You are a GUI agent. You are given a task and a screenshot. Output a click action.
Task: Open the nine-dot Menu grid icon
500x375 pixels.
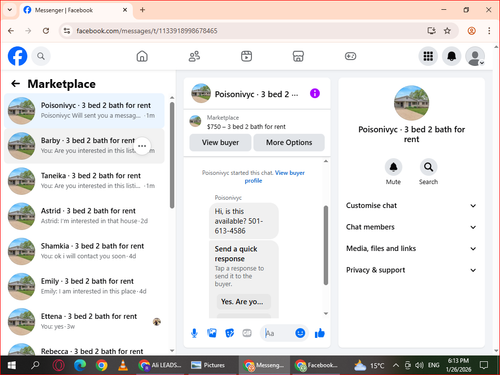tap(428, 56)
